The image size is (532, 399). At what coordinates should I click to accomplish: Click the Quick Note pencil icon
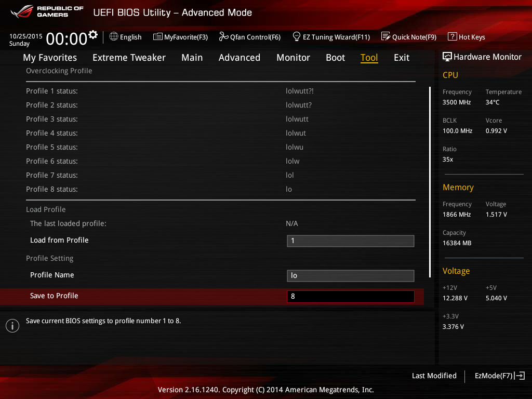pyautogui.click(x=386, y=36)
